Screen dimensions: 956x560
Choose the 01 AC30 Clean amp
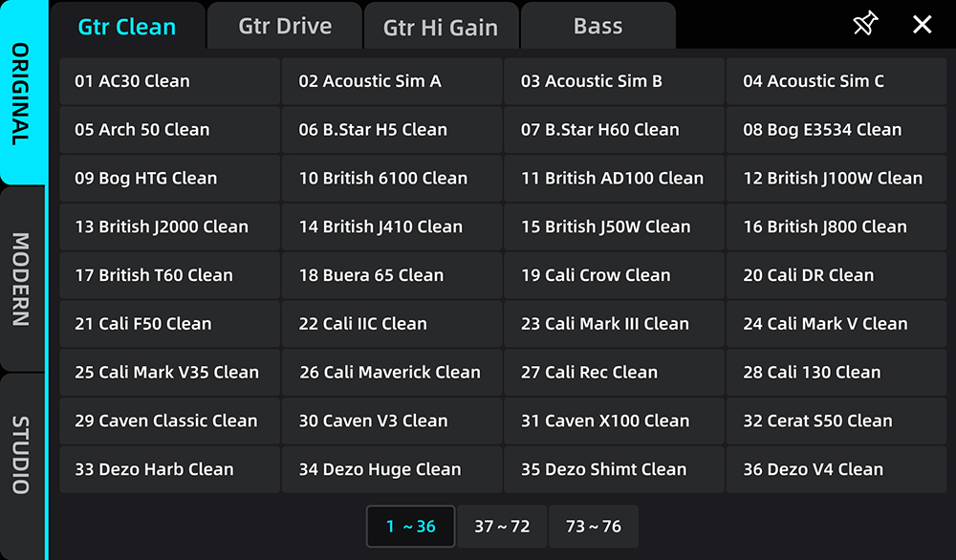pyautogui.click(x=170, y=81)
